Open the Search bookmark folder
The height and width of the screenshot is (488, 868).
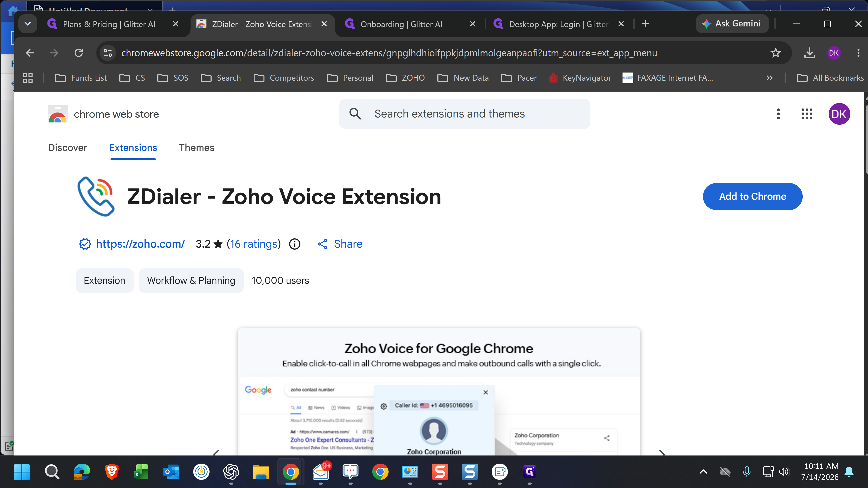coord(221,78)
